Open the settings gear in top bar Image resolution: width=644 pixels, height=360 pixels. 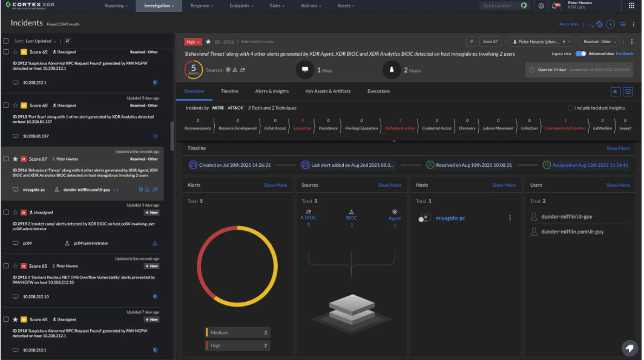[x=541, y=6]
